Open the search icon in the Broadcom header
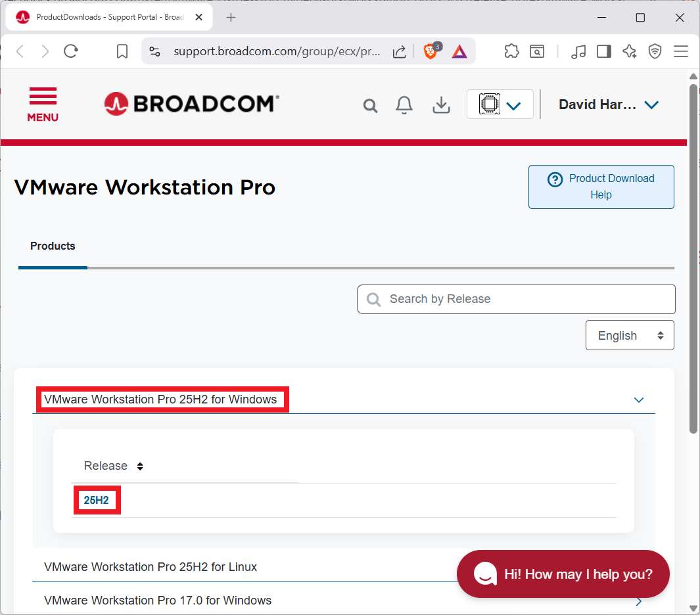The image size is (700, 615). coord(370,105)
